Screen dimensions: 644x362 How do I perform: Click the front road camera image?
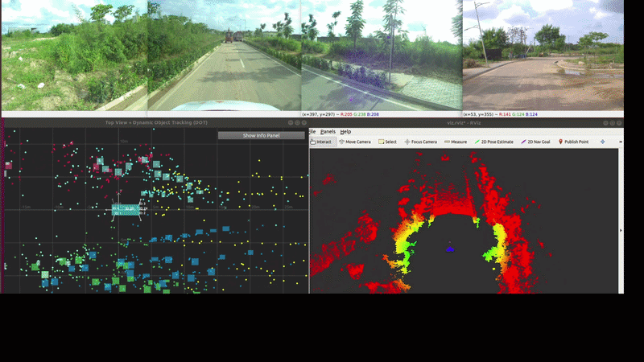tap(225, 56)
